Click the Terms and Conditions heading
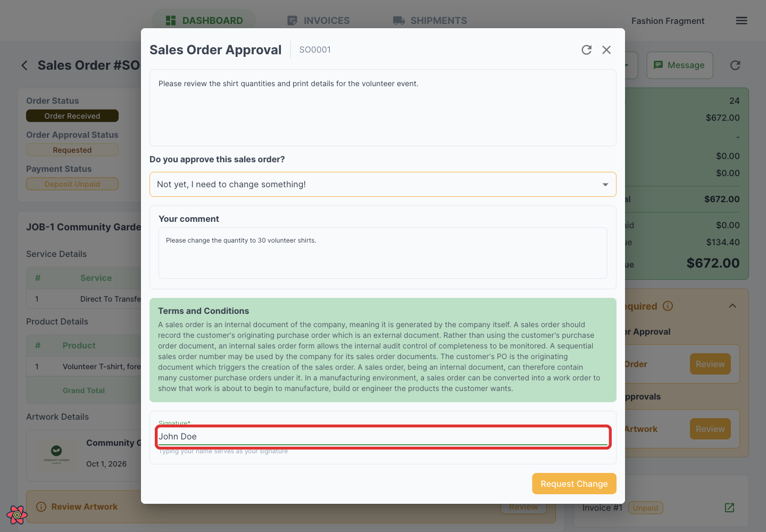The image size is (766, 532). point(204,311)
